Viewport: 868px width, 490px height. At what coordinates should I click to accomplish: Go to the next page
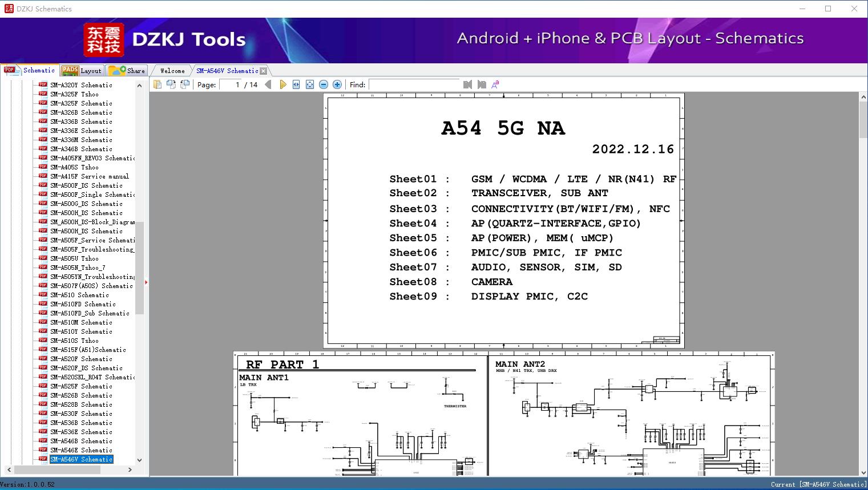(282, 84)
